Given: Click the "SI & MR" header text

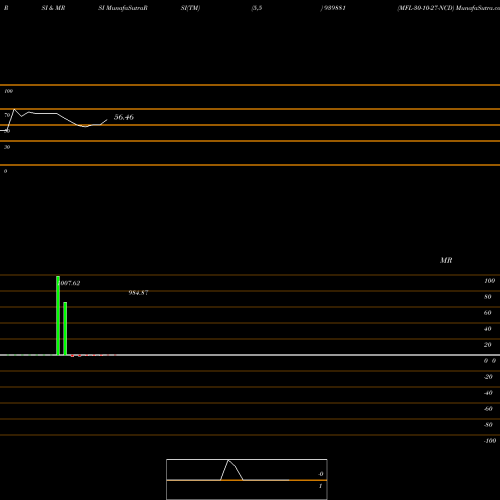Looking at the screenshot, I should point(53,8).
